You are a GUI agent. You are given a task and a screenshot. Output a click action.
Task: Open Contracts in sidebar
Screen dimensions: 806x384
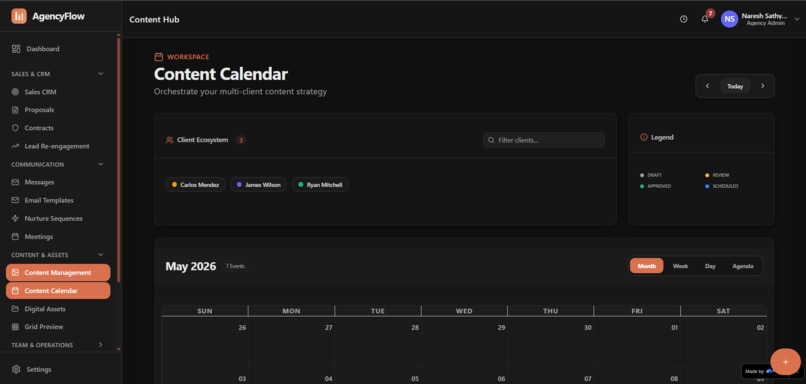click(39, 128)
